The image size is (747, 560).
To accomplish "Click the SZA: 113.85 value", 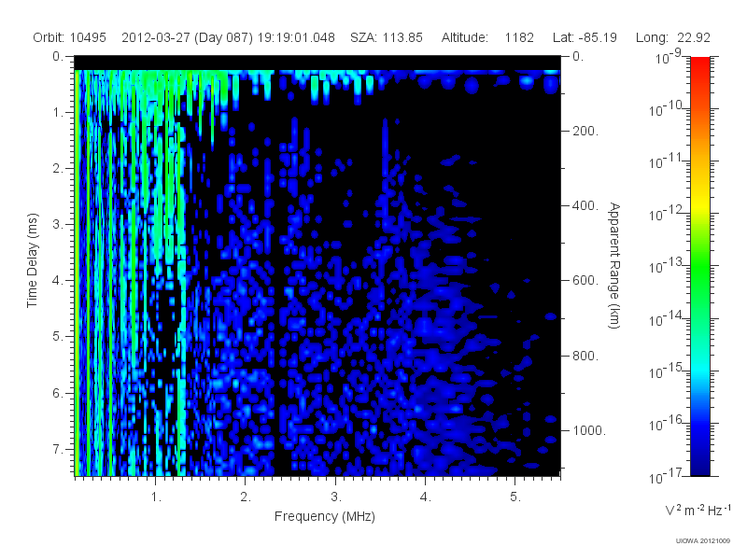I will (387, 37).
